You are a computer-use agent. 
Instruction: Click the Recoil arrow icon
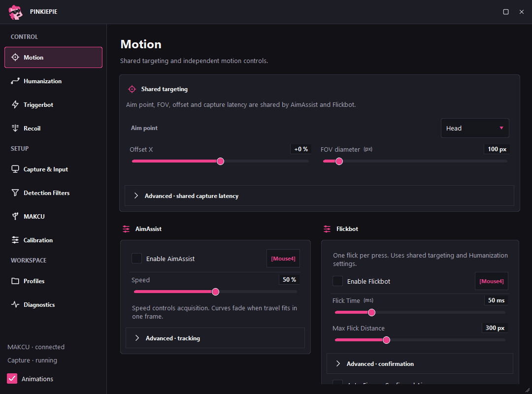pos(15,128)
